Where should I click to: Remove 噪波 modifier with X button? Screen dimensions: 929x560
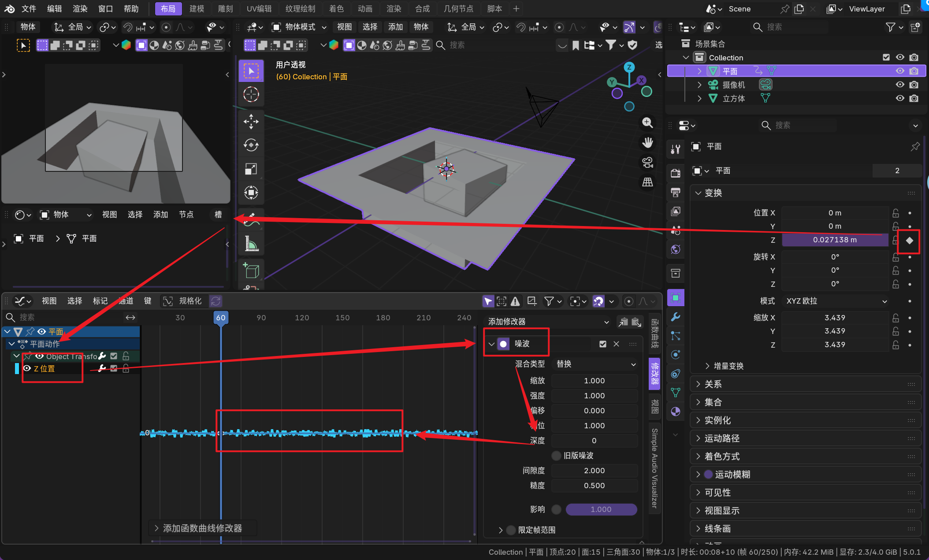coord(616,344)
